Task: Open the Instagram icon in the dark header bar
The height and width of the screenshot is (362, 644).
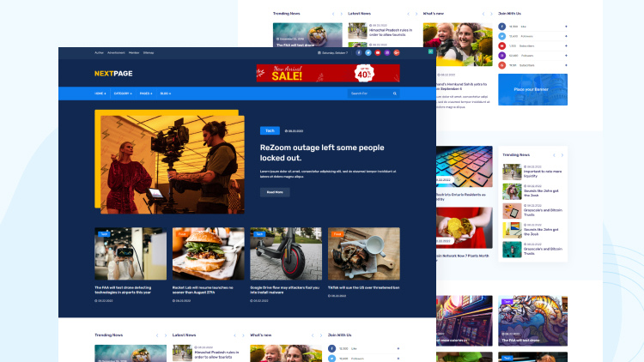Action: [x=387, y=52]
